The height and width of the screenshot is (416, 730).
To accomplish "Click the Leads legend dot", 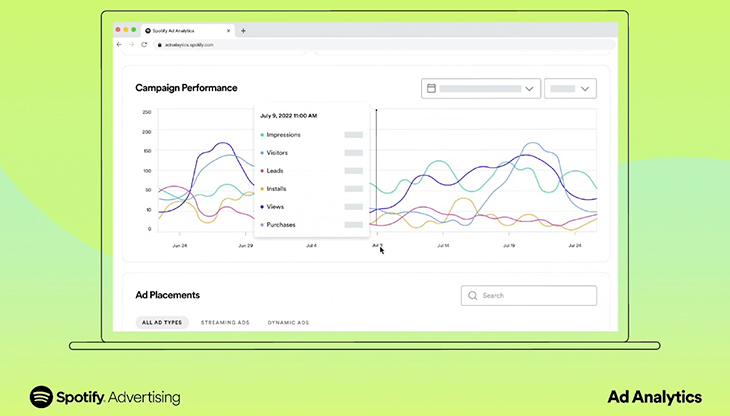I will point(262,171).
